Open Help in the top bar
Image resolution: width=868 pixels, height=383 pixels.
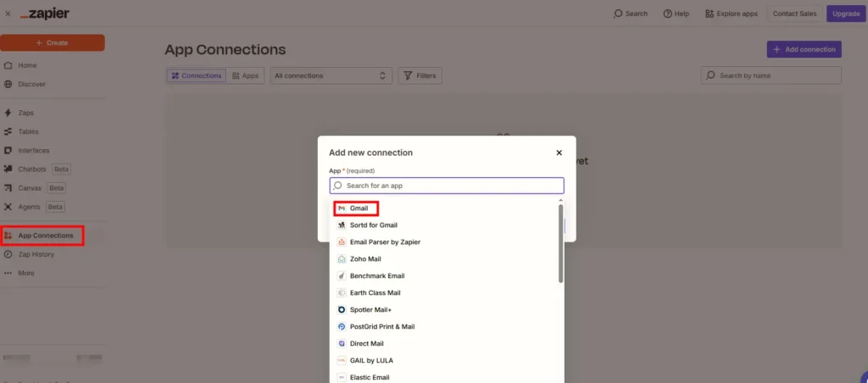coord(676,14)
